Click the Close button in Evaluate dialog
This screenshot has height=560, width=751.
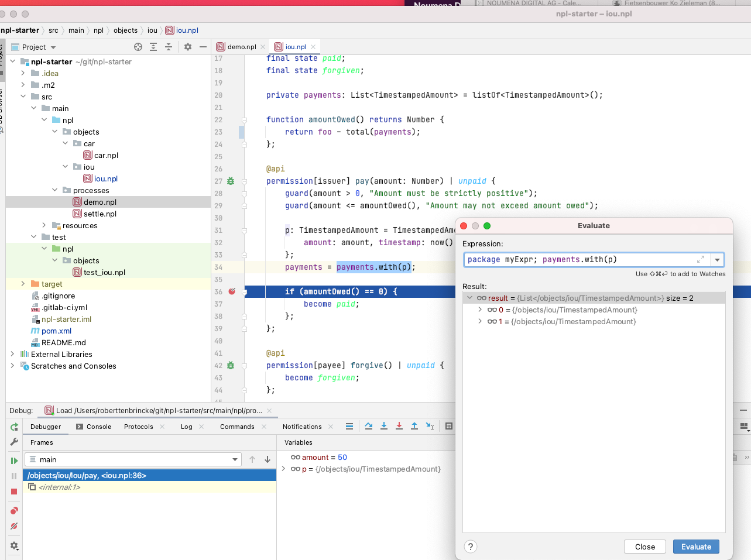(644, 547)
